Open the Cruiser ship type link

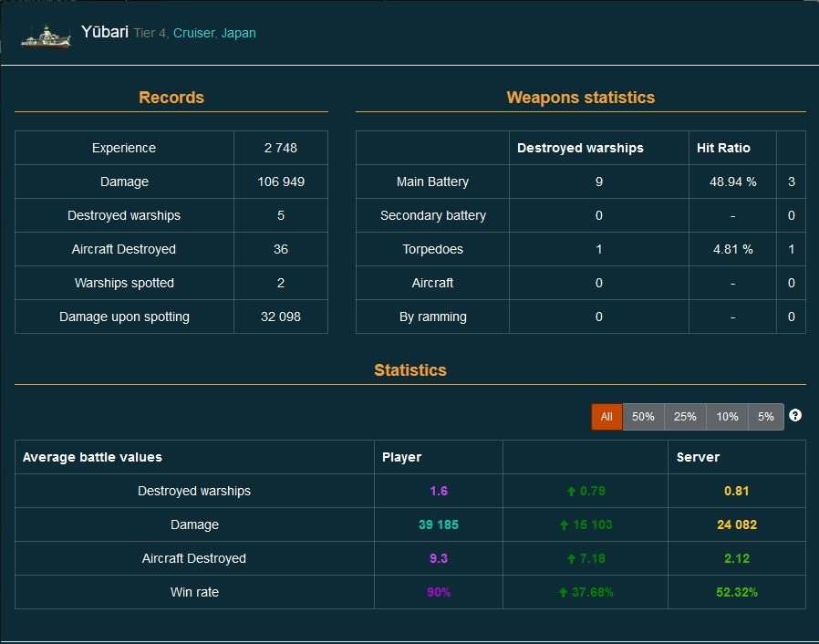[x=194, y=34]
